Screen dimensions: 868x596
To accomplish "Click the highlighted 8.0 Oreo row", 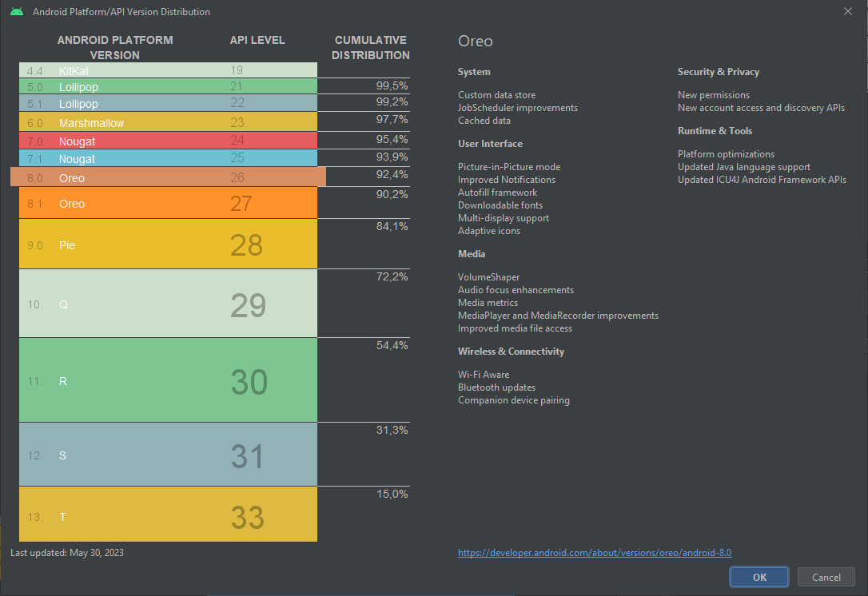I will 168,177.
